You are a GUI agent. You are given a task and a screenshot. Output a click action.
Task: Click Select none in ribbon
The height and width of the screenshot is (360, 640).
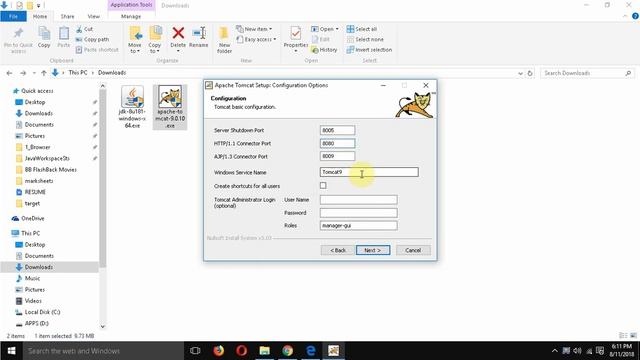365,40
